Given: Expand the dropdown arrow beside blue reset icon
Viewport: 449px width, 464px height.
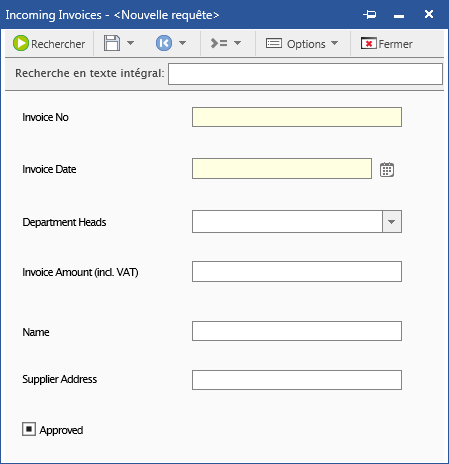Looking at the screenshot, I should (x=182, y=43).
